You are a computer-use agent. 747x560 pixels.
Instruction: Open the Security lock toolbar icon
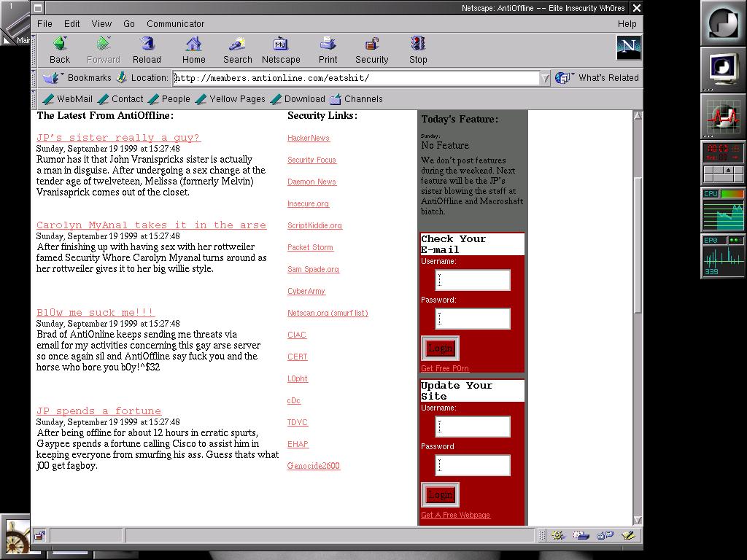372,44
